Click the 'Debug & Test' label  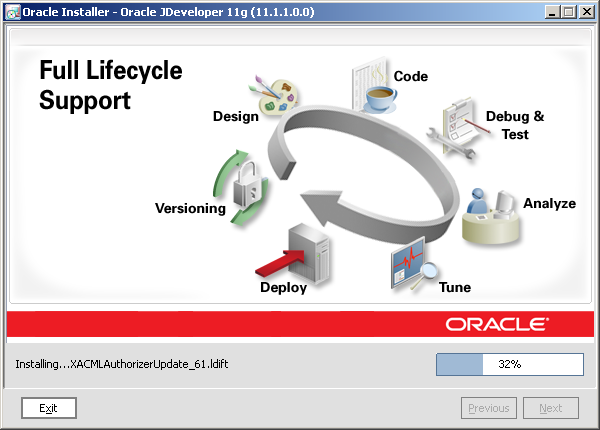click(515, 125)
